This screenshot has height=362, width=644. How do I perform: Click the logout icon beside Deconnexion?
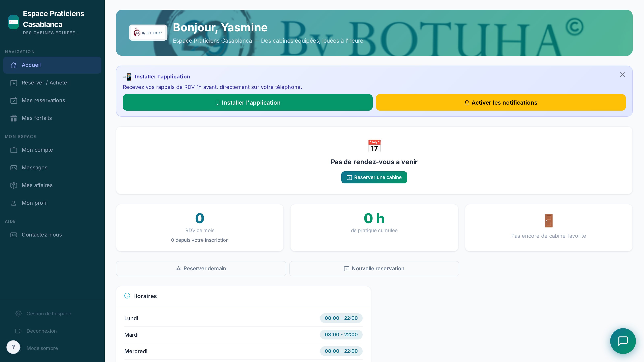tap(19, 331)
